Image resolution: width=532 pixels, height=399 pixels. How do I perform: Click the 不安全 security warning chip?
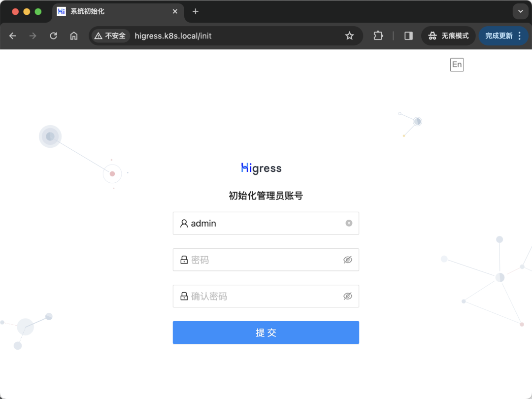[110, 36]
